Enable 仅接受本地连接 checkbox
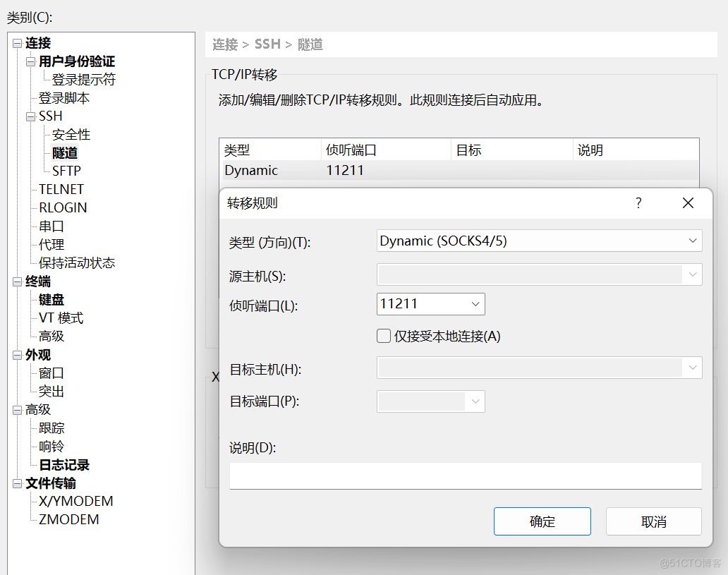 384,336
